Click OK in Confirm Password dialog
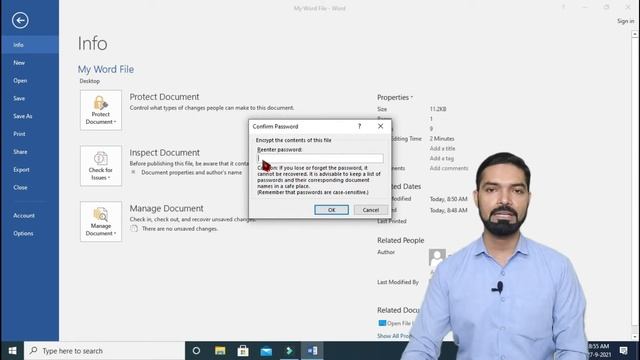This screenshot has height=360, width=640. pos(331,210)
